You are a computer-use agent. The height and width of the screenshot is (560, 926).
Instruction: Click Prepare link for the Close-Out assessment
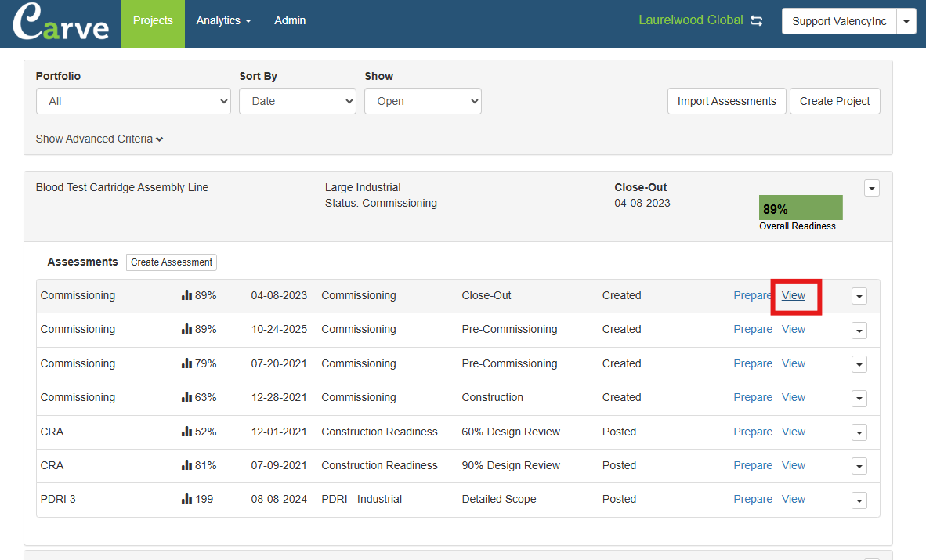pos(752,295)
